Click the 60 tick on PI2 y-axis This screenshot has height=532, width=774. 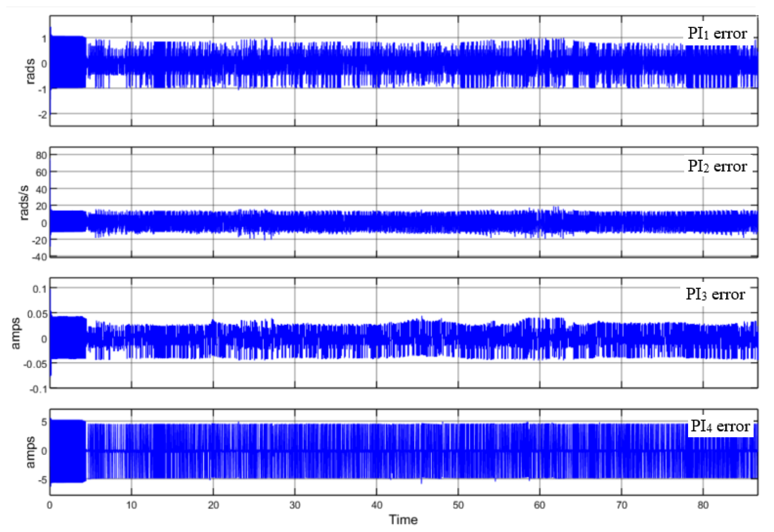[x=41, y=173]
